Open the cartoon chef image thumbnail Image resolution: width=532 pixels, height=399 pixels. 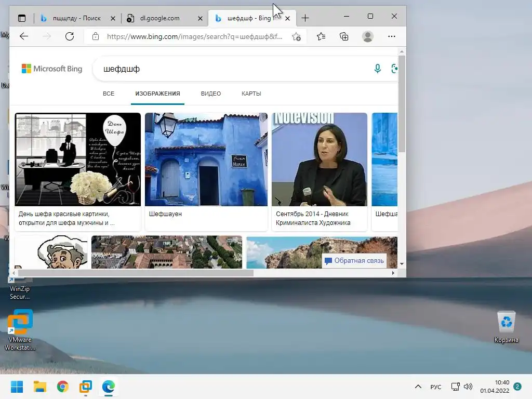click(51, 252)
